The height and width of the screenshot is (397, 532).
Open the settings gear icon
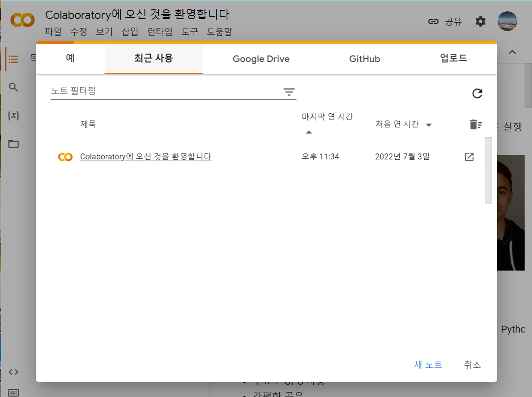click(x=480, y=21)
